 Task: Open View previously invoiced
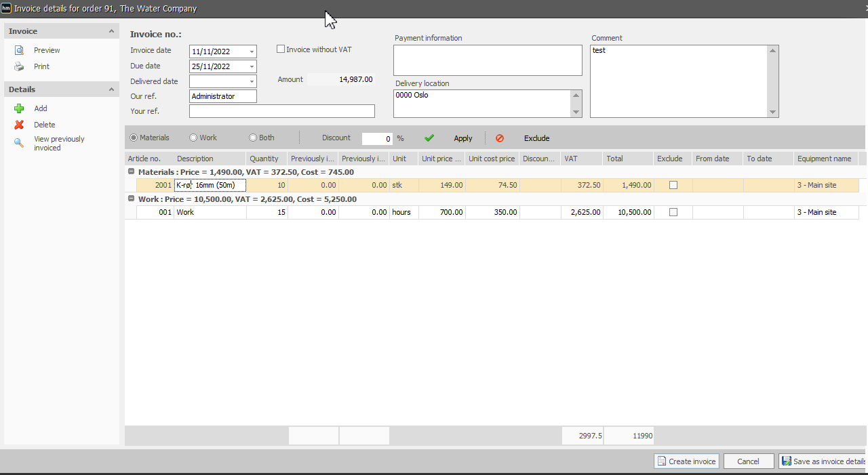pos(59,143)
